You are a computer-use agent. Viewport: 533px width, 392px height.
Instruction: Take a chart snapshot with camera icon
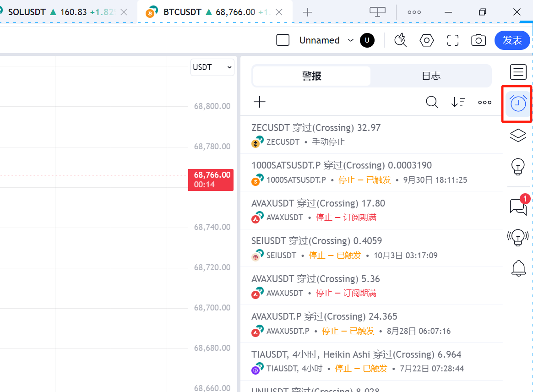(478, 40)
